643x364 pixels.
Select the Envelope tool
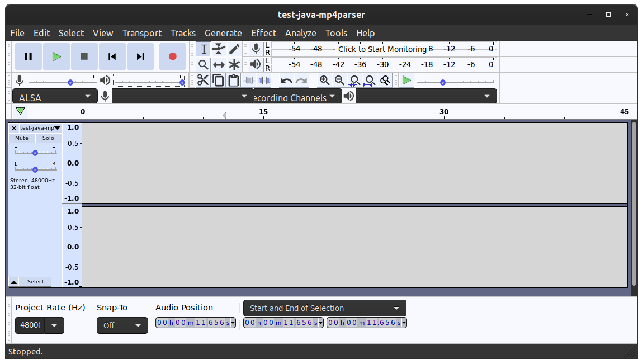(219, 49)
